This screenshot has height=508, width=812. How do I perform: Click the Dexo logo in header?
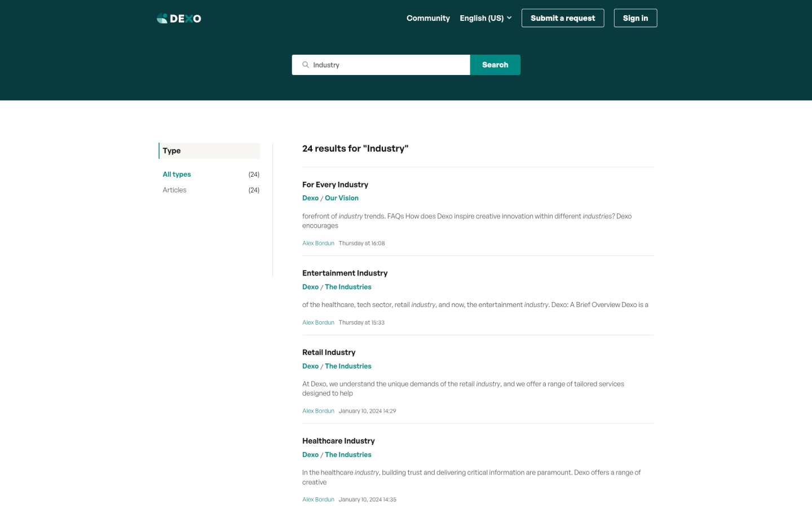[179, 19]
